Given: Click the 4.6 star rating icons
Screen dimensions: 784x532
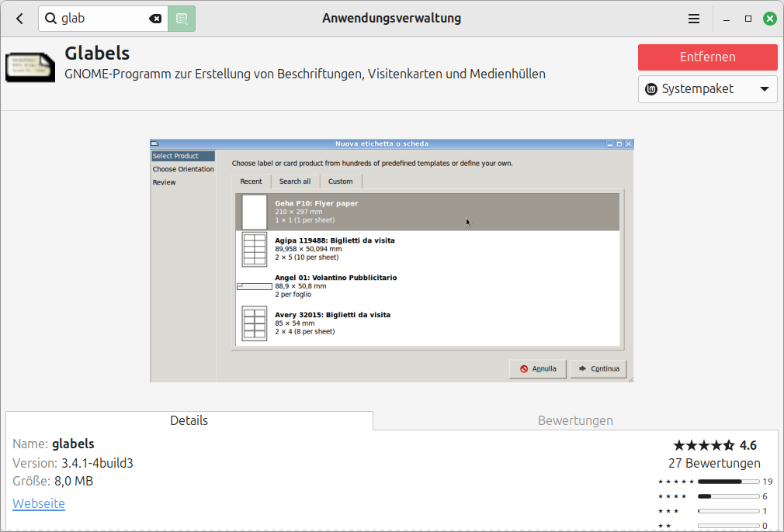Looking at the screenshot, I should tap(703, 445).
